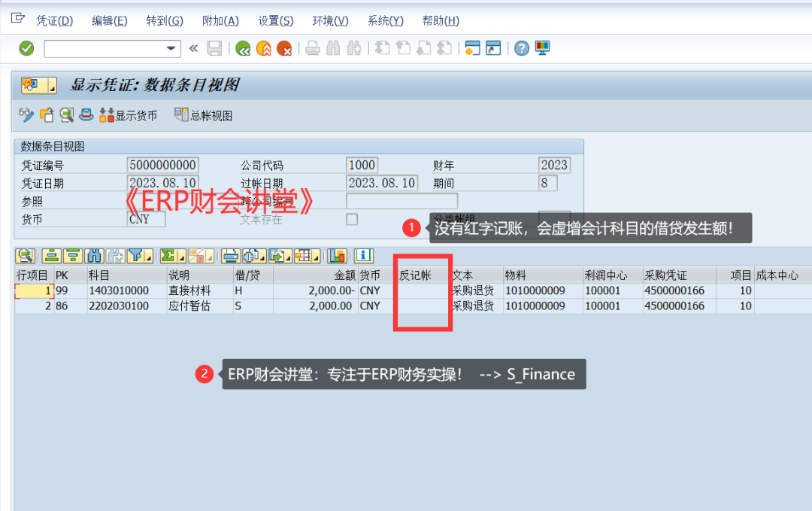Toggle the 文本存在 checkbox
The image size is (812, 511).
pos(351,219)
